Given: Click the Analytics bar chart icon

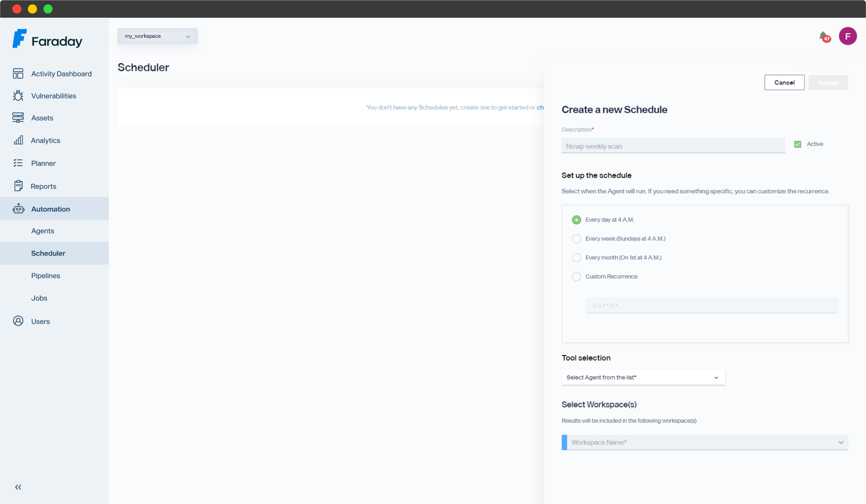Looking at the screenshot, I should (x=18, y=140).
